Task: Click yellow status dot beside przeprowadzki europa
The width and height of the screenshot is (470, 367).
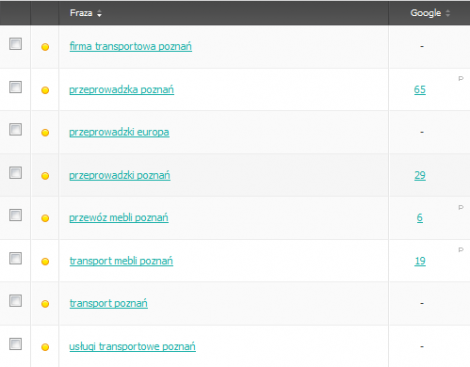Action: coord(45,133)
